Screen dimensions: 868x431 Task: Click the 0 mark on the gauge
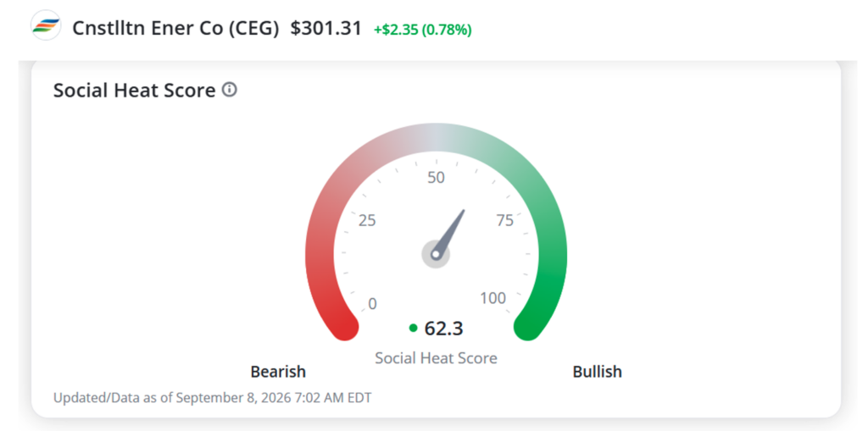pyautogui.click(x=373, y=304)
